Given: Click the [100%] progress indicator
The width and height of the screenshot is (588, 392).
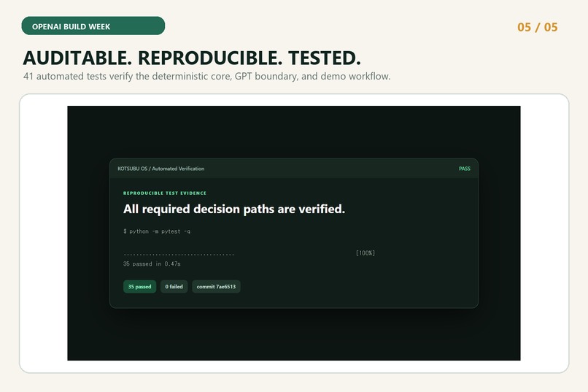Looking at the screenshot, I should tap(365, 253).
